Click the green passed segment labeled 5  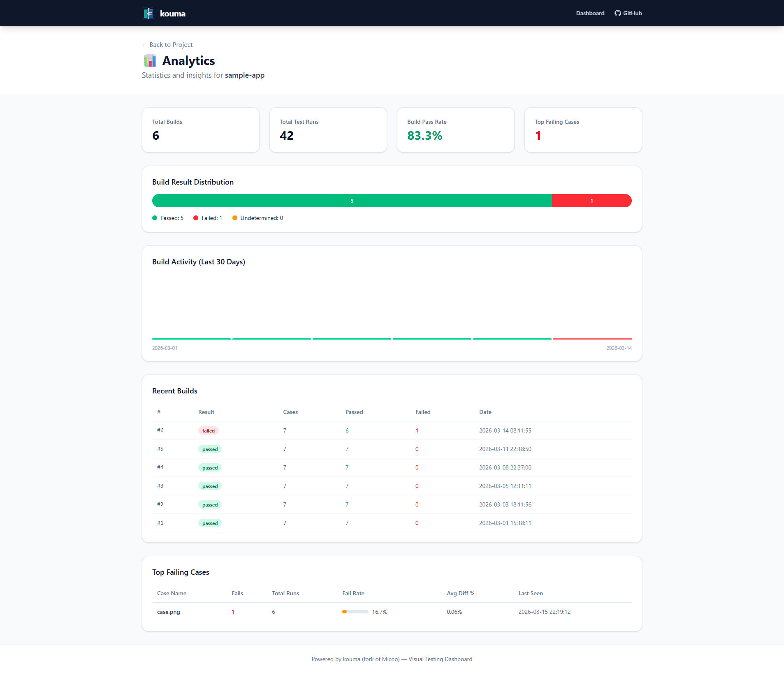pos(352,201)
